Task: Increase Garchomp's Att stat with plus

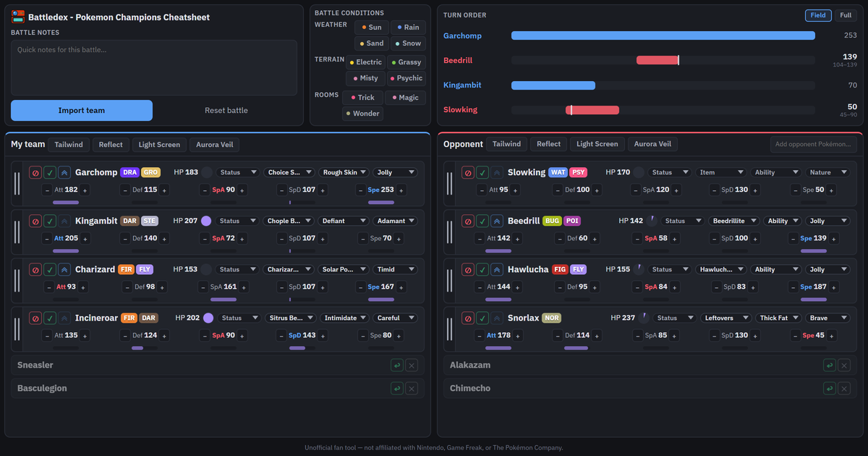Action: 85,190
